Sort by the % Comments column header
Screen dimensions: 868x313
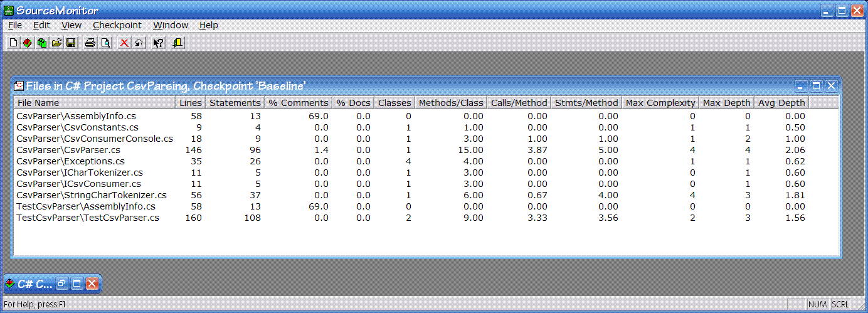pyautogui.click(x=298, y=103)
